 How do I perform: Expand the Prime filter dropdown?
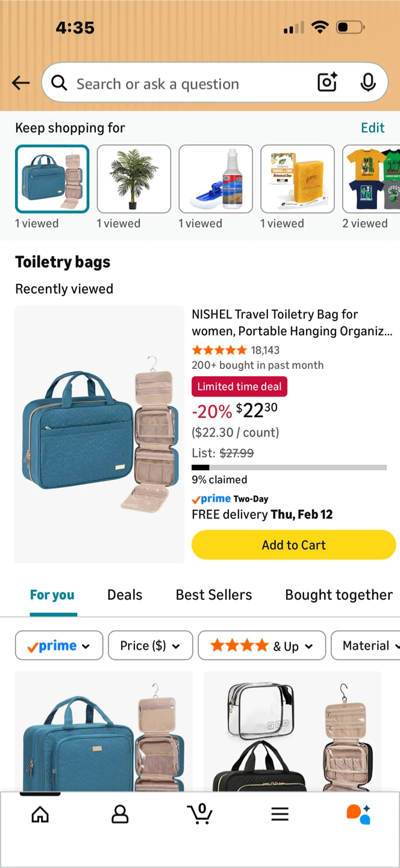pos(59,646)
